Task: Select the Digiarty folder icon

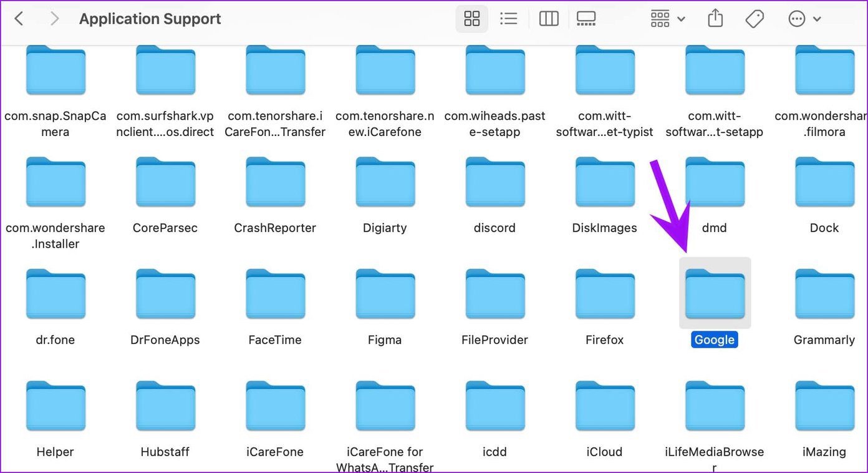Action: pyautogui.click(x=385, y=182)
